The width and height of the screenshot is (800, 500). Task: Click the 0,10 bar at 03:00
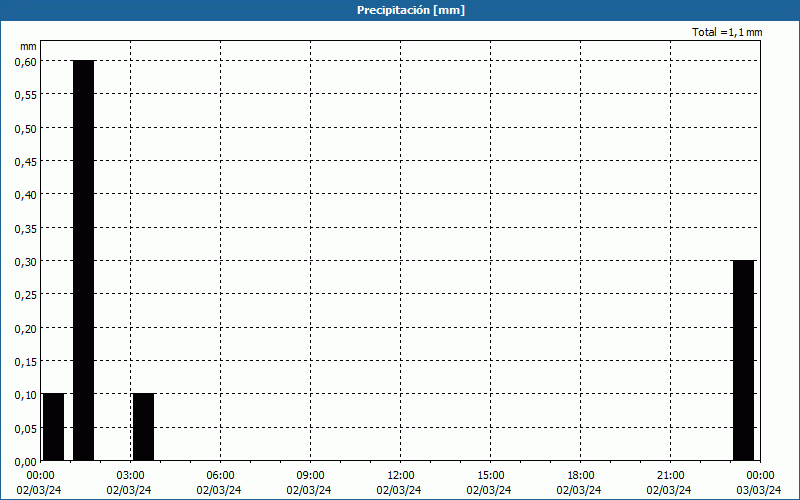143,427
